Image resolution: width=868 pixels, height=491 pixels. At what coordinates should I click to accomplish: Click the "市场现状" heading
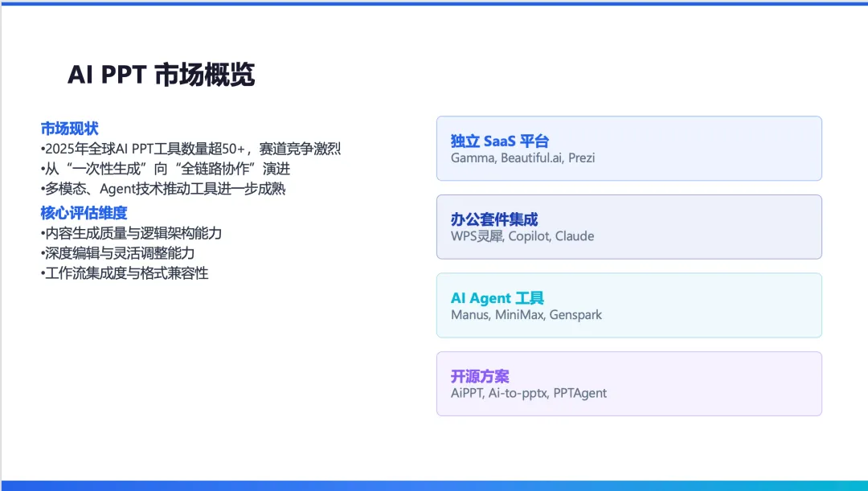[x=69, y=129]
